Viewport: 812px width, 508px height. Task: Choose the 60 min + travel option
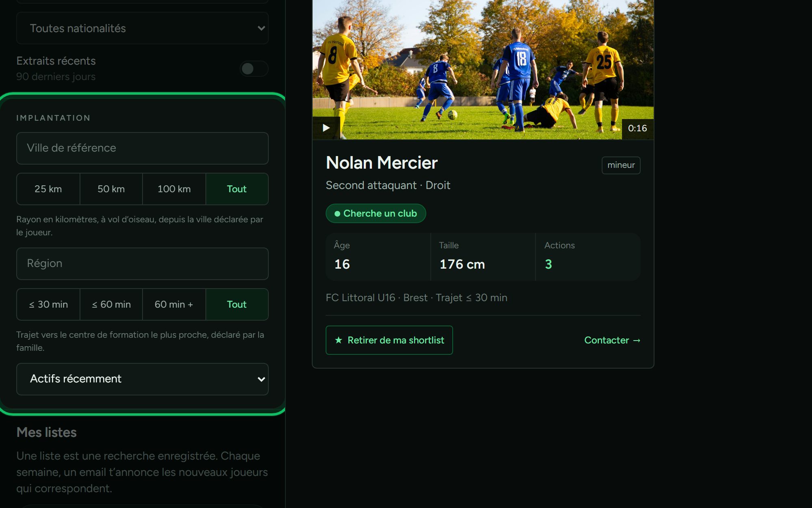174,304
